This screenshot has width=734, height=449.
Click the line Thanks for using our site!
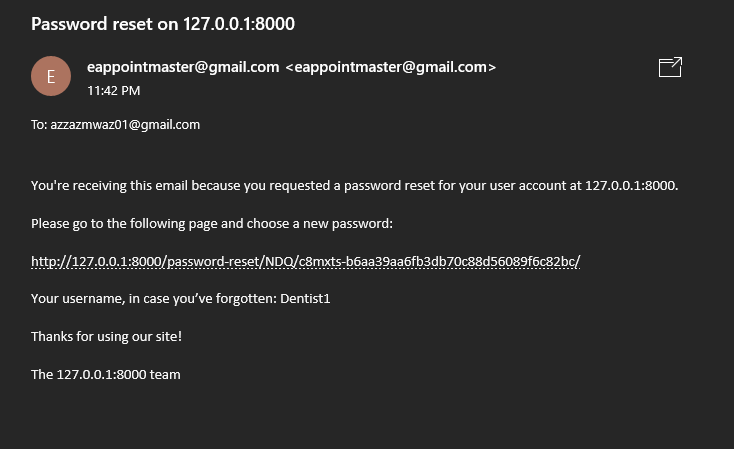click(106, 337)
